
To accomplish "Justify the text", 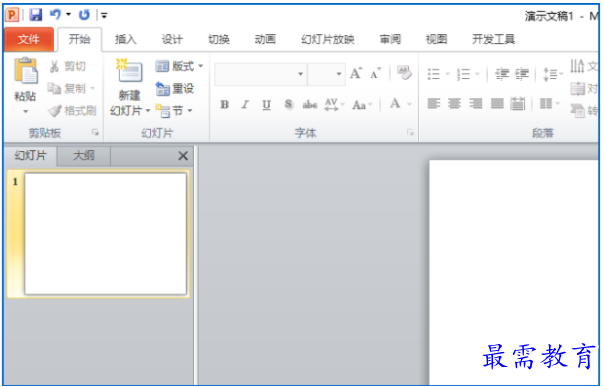I will 497,104.
